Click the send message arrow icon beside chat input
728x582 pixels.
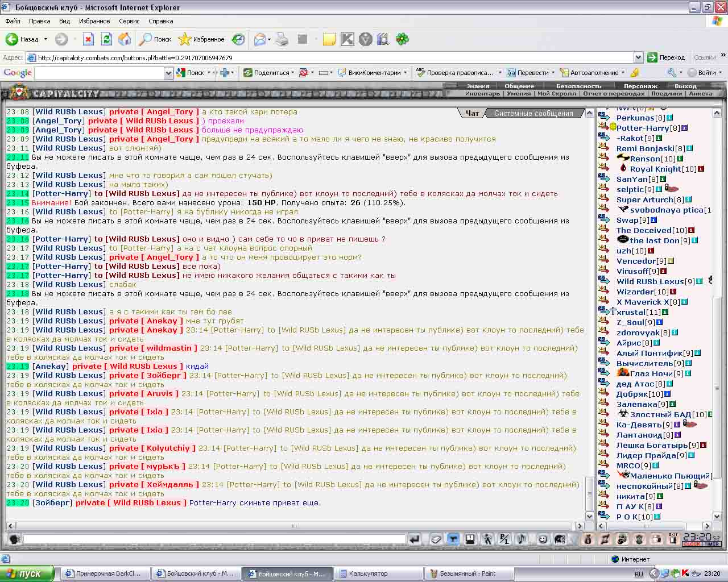pos(415,539)
